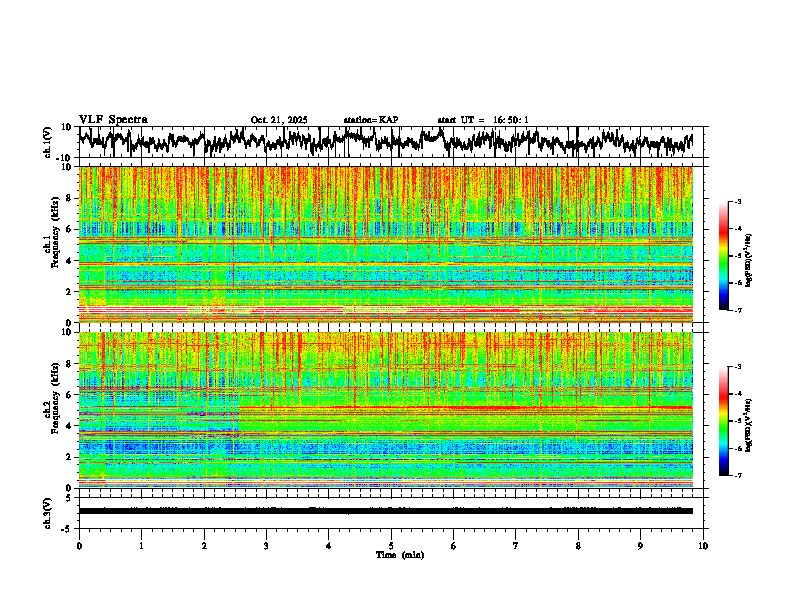The height and width of the screenshot is (612, 792).
Task: Click the ch.2 spectrogram color scale bar
Action: pyautogui.click(x=724, y=421)
